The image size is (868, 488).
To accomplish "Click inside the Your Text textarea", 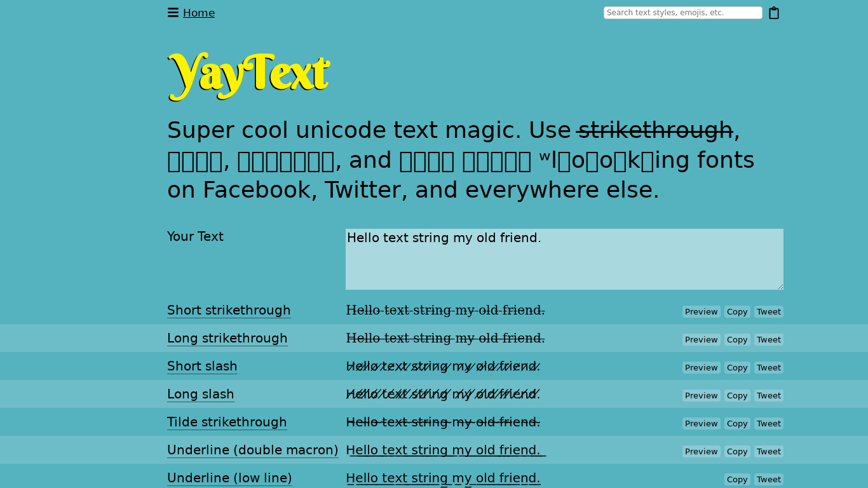I will click(564, 259).
